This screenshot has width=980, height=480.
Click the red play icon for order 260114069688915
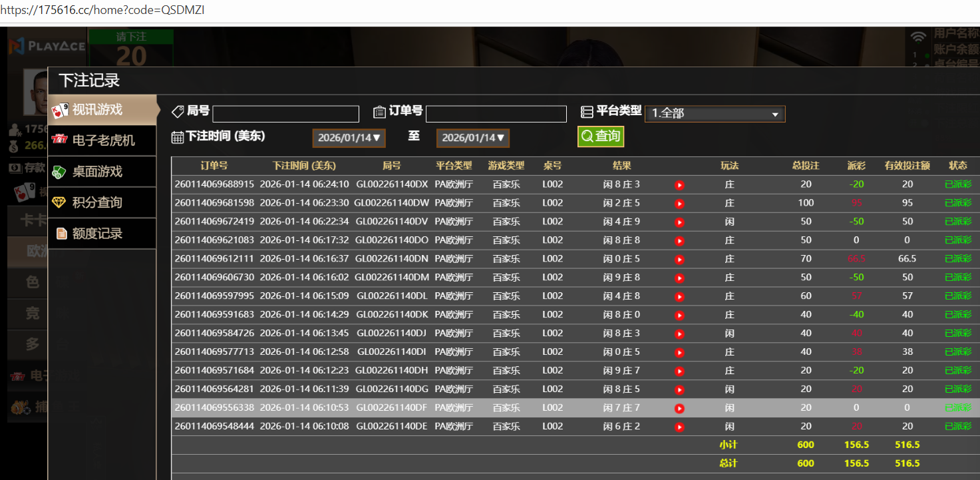coord(679,185)
